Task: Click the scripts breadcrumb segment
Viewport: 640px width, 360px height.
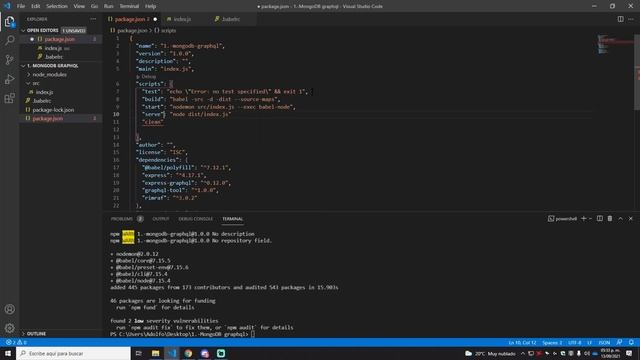Action: coord(165,30)
